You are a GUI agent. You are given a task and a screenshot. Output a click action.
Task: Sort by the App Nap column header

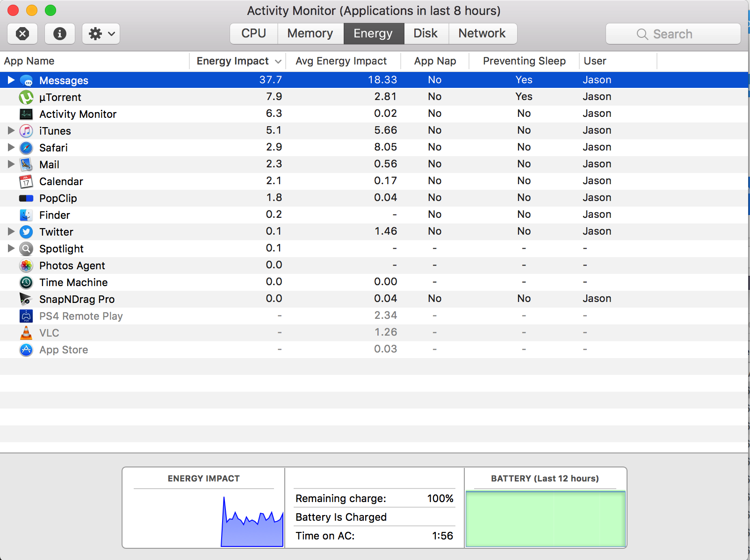tap(435, 61)
